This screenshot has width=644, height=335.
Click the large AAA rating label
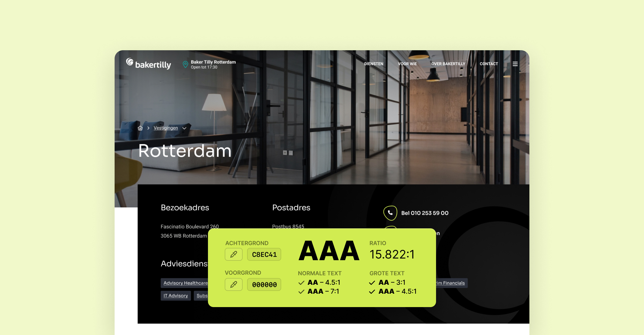click(x=329, y=251)
